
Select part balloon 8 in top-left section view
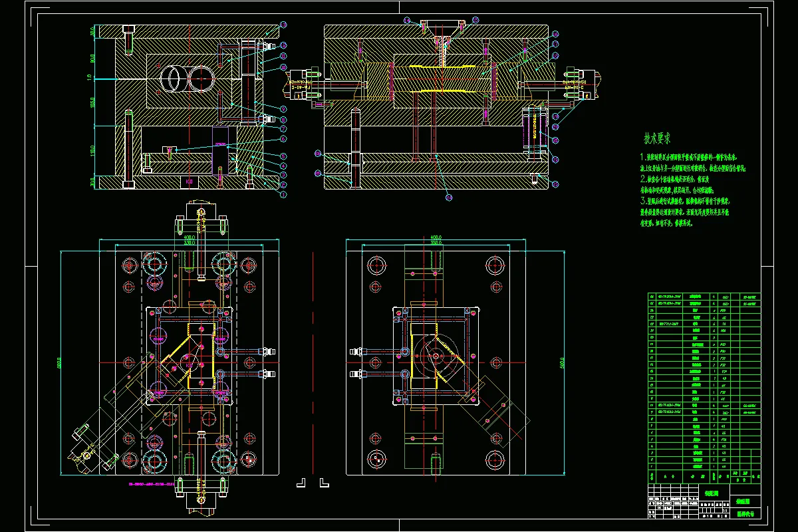coord(283,119)
